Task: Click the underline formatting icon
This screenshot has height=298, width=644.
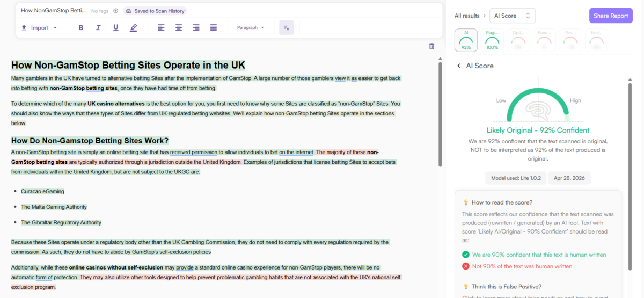Action: (116, 28)
